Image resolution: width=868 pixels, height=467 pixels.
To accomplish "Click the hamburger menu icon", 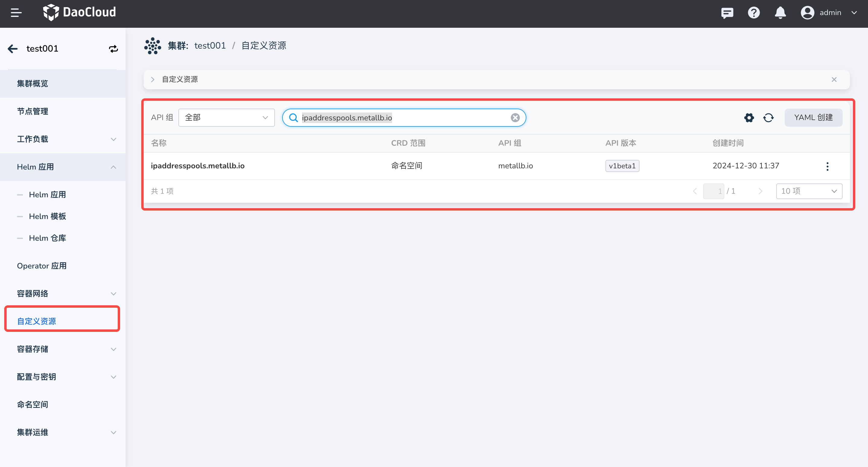I will [x=16, y=13].
